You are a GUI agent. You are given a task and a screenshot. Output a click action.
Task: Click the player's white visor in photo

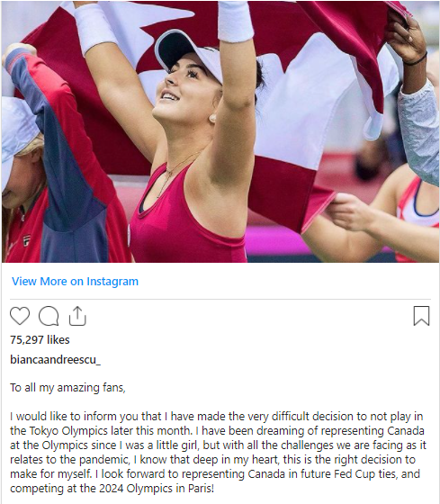[188, 53]
